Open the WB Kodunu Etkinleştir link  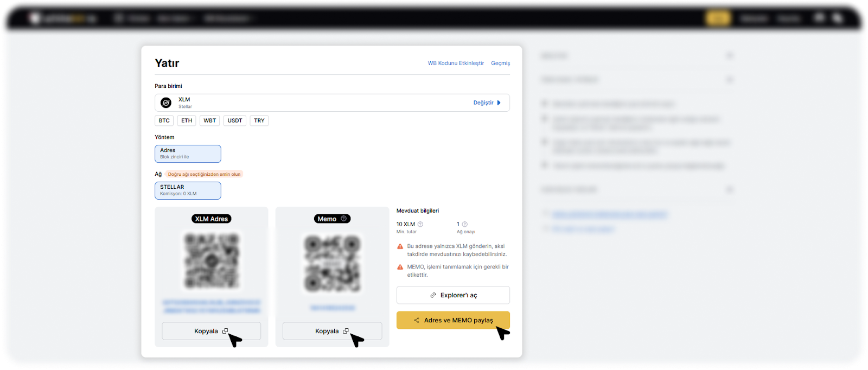point(456,63)
